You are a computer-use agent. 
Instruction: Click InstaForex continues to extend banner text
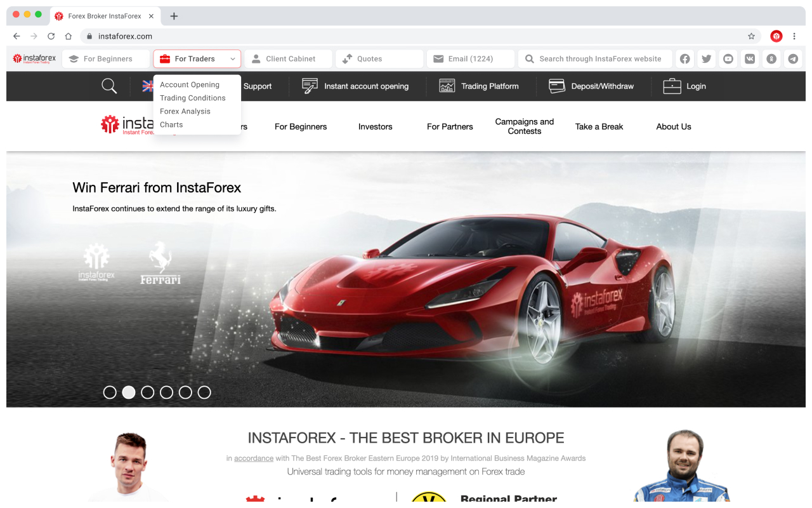coord(174,208)
